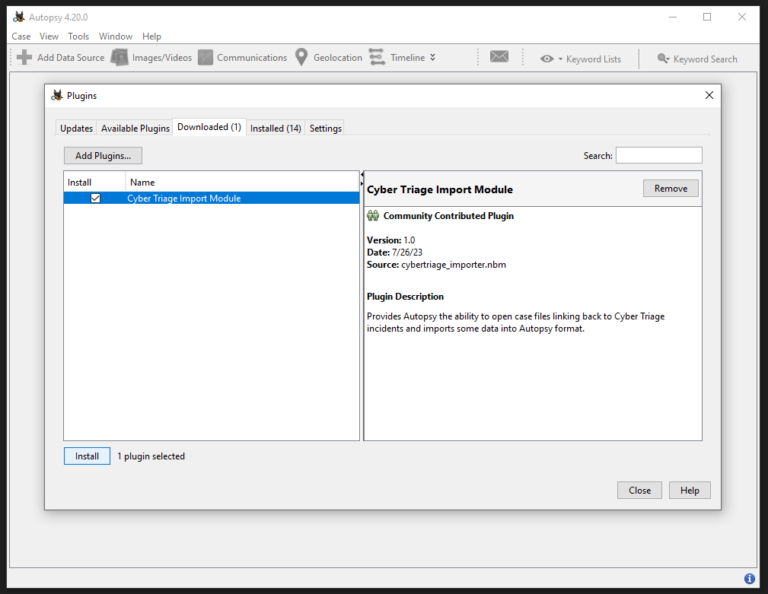
Task: Click the plugin Search input field
Action: coord(658,155)
